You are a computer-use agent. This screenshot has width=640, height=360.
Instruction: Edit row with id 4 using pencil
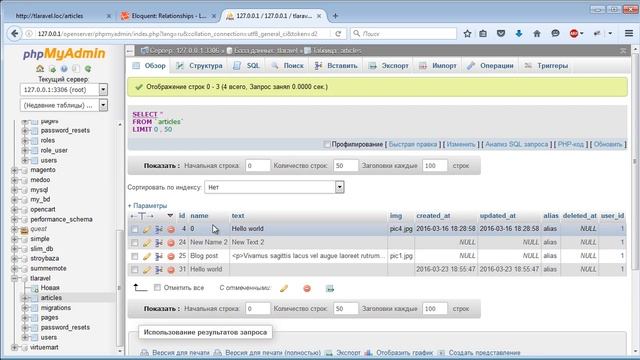(147, 229)
